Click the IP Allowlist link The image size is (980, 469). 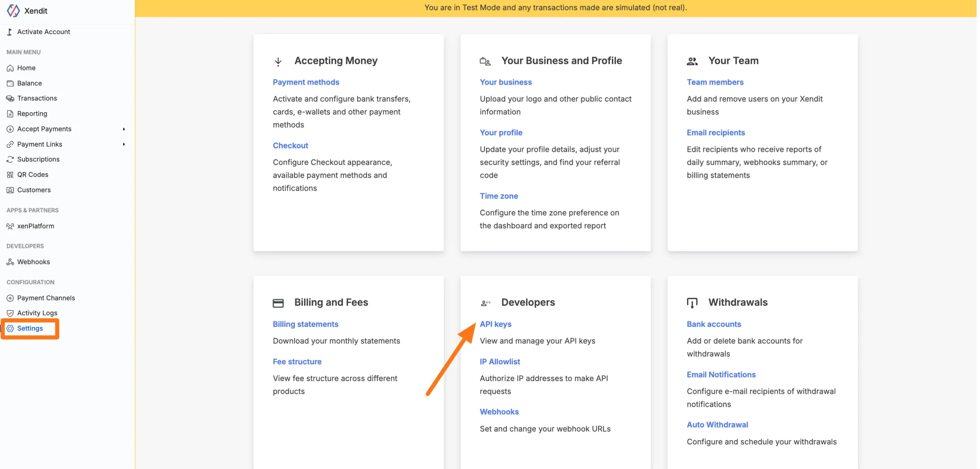tap(500, 362)
